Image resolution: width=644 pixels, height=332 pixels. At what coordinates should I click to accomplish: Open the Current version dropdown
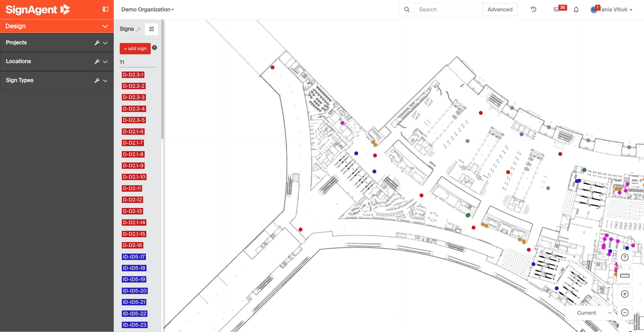pos(589,313)
